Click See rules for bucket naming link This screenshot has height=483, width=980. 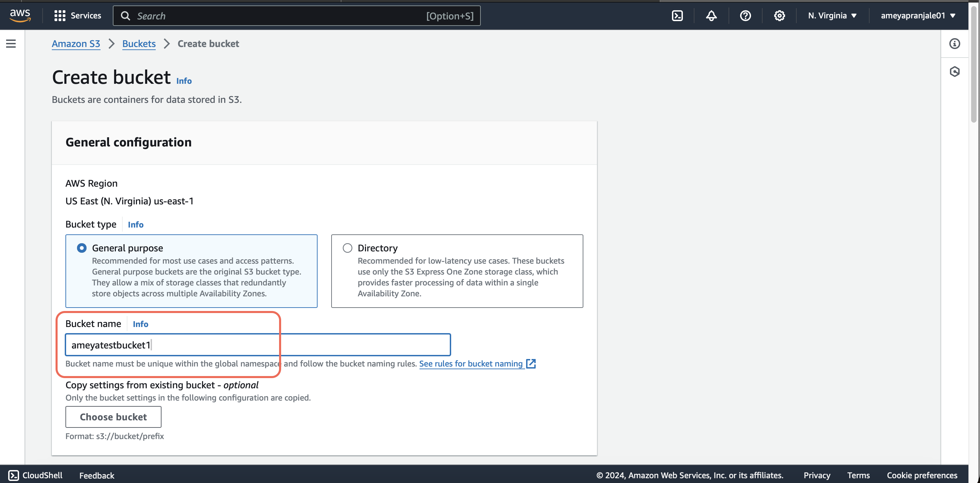471,363
